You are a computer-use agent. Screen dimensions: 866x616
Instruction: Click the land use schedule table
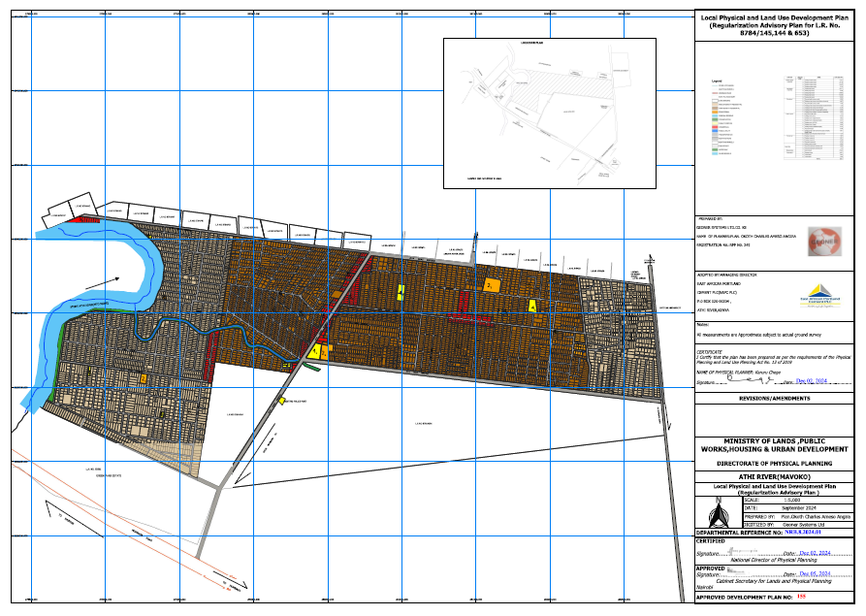coord(815,117)
